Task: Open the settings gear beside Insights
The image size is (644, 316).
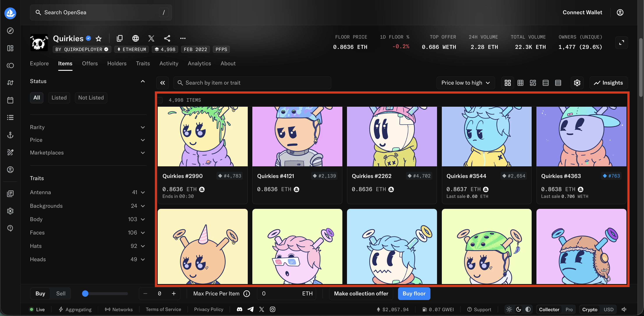Action: [577, 83]
